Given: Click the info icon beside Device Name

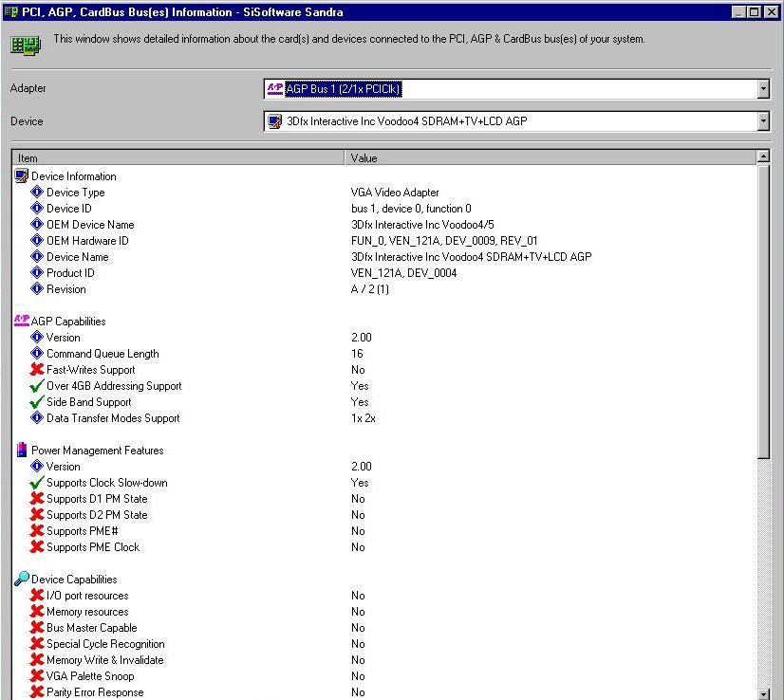Looking at the screenshot, I should [37, 256].
